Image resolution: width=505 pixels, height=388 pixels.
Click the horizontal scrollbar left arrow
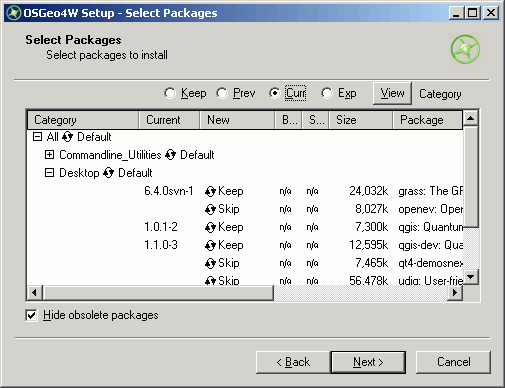pos(34,293)
